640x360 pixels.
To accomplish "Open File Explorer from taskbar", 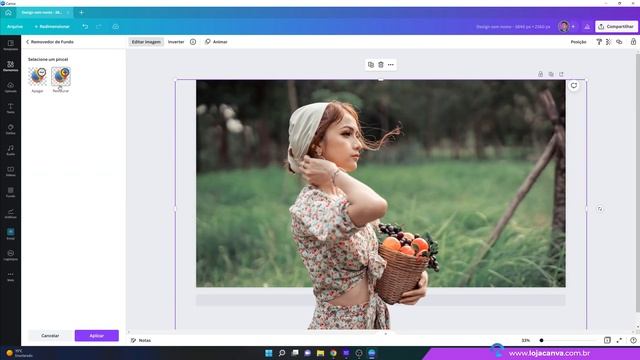I will pyautogui.click(x=320, y=353).
